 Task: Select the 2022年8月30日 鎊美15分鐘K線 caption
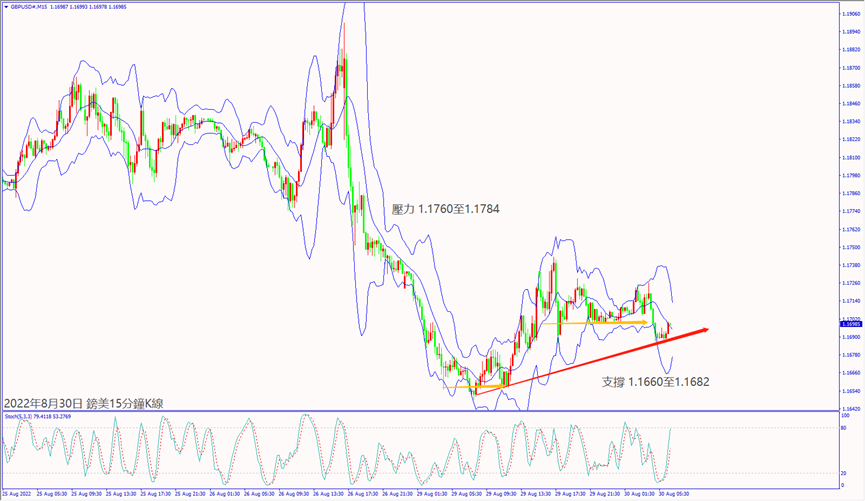tap(84, 402)
